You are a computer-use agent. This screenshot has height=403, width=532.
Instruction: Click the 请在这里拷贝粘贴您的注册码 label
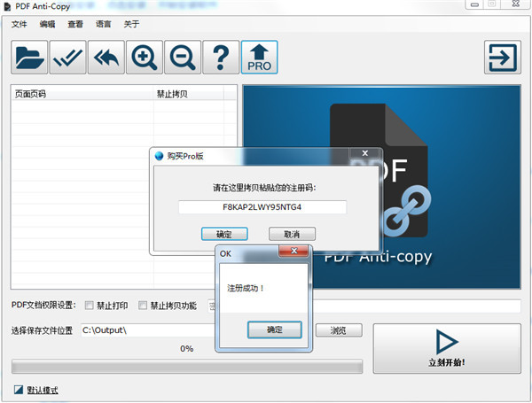point(264,188)
